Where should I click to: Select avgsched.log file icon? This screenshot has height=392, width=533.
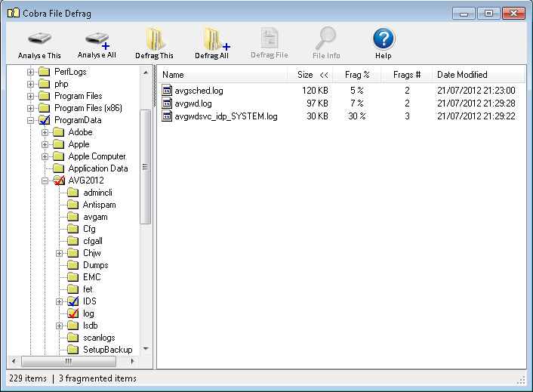[167, 91]
